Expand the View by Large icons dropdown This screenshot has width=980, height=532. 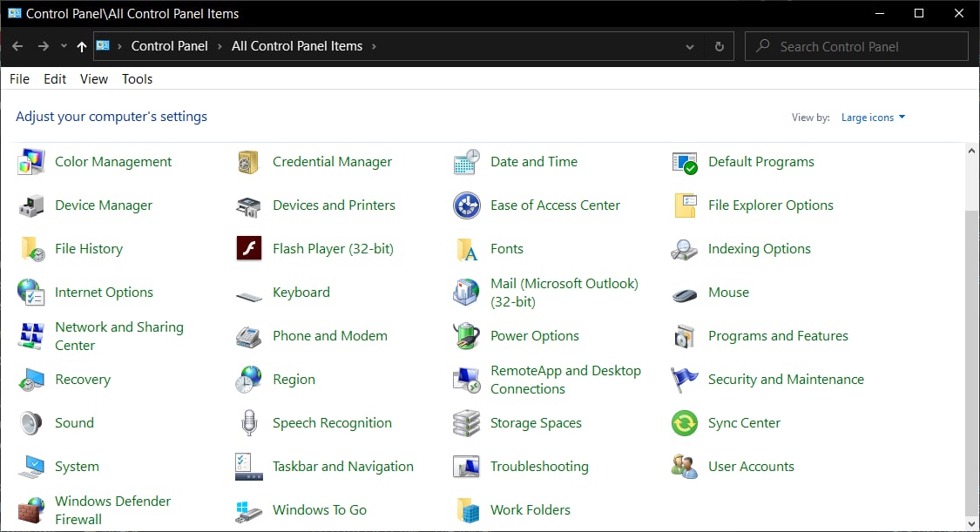(873, 118)
